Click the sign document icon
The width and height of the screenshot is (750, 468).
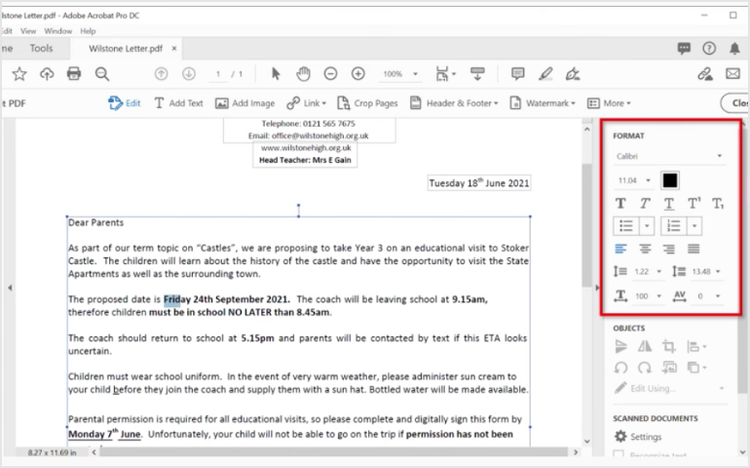point(573,74)
